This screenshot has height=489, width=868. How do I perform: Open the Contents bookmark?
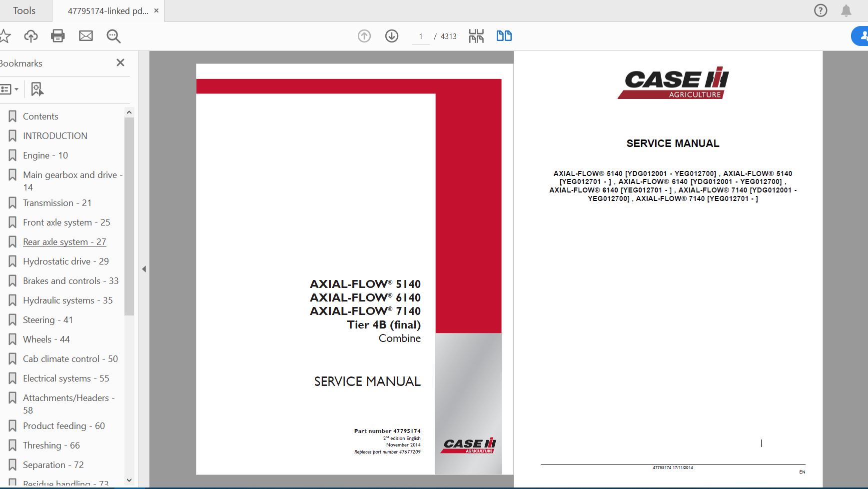(x=40, y=116)
